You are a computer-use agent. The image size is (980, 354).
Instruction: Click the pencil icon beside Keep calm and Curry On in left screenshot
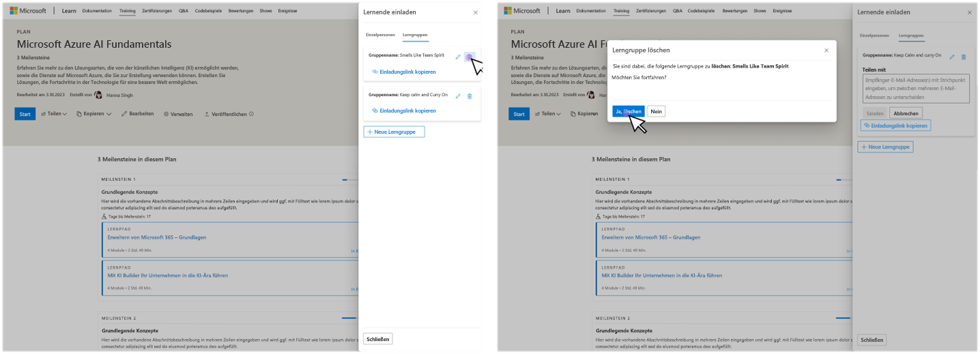(458, 96)
